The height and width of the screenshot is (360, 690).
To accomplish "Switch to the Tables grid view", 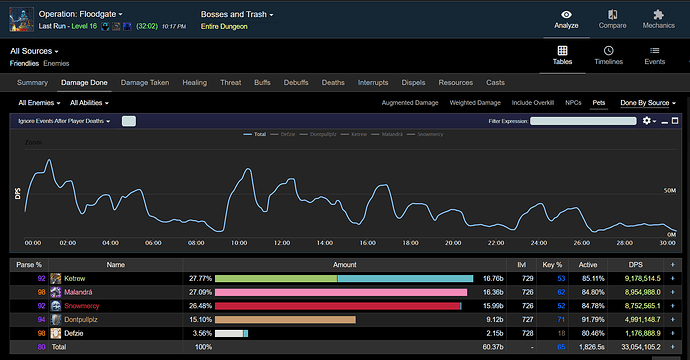I will point(562,50).
